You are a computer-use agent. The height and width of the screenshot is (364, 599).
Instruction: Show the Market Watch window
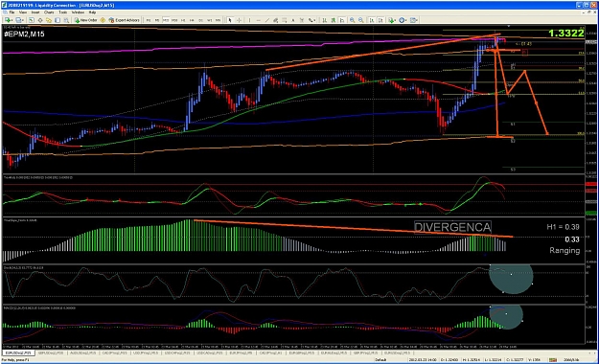tap(32, 20)
